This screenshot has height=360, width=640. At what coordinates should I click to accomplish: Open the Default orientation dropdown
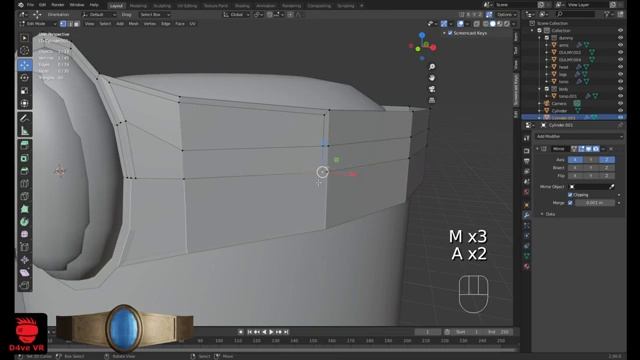tap(98, 14)
